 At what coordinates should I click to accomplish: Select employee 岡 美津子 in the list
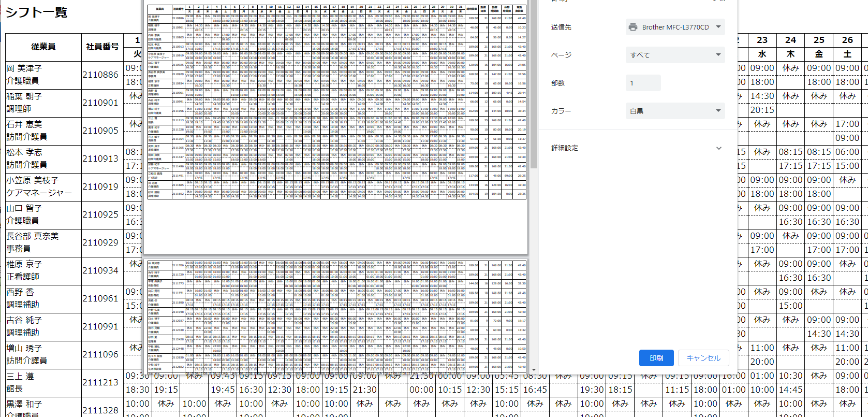(24, 68)
